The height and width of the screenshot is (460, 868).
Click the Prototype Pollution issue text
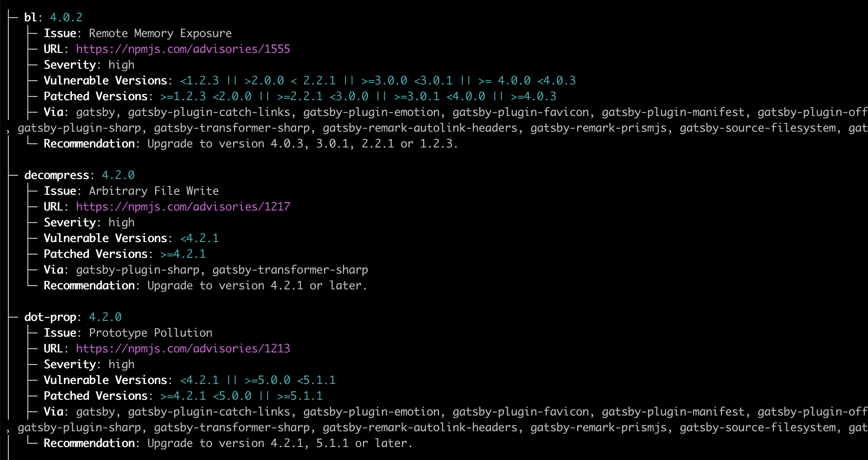click(150, 333)
